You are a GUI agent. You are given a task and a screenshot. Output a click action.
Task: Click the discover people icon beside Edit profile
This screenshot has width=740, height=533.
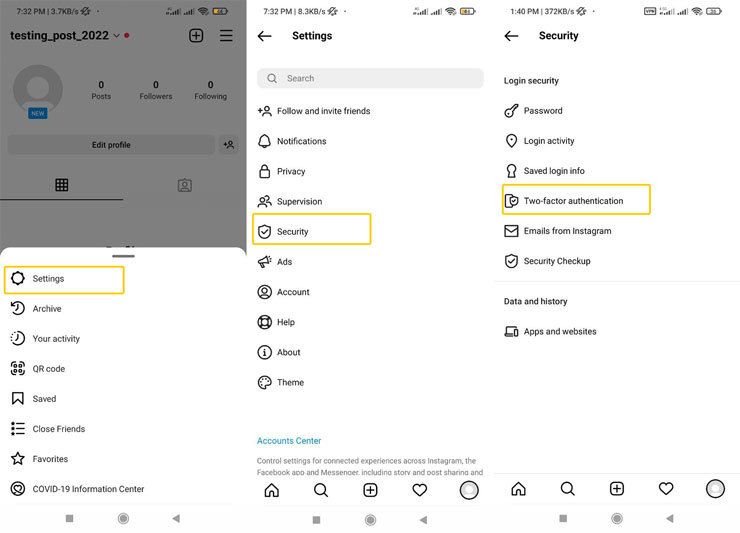pos(229,145)
